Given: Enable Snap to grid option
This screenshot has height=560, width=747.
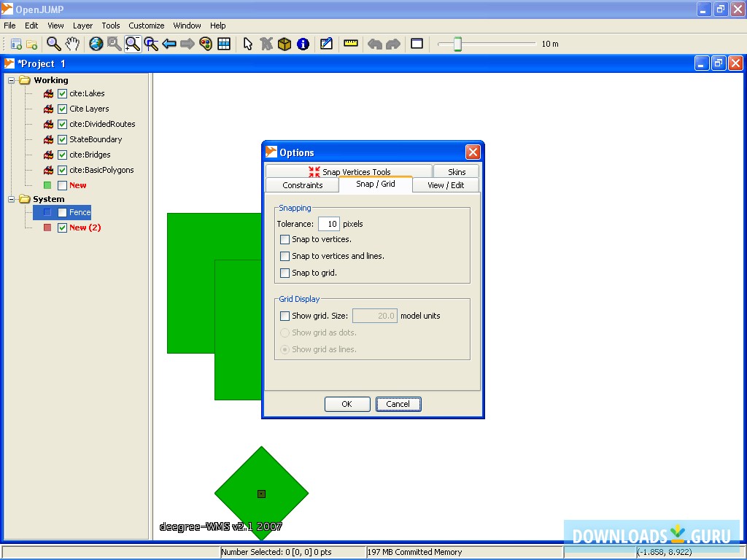Looking at the screenshot, I should (285, 273).
